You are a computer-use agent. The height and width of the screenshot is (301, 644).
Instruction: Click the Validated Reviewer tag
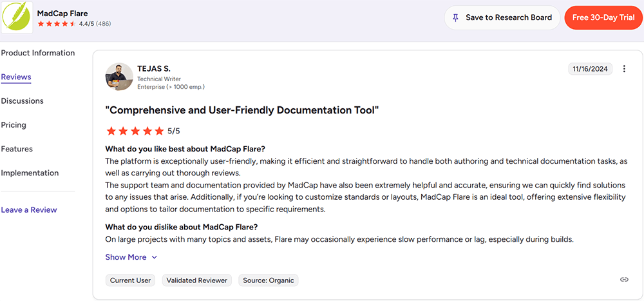[197, 280]
